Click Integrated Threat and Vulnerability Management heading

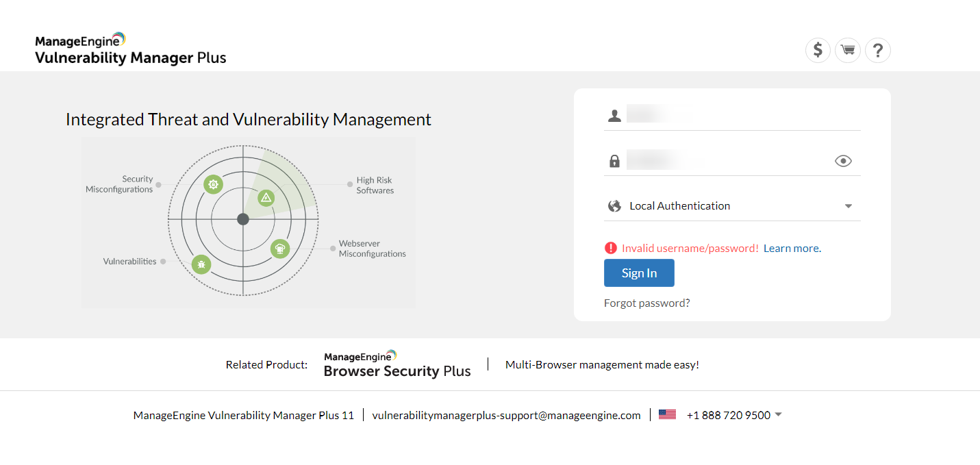[249, 119]
